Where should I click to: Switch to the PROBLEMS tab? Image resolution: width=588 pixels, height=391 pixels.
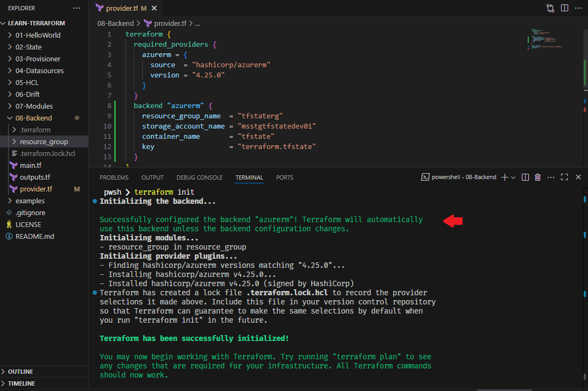coord(114,177)
